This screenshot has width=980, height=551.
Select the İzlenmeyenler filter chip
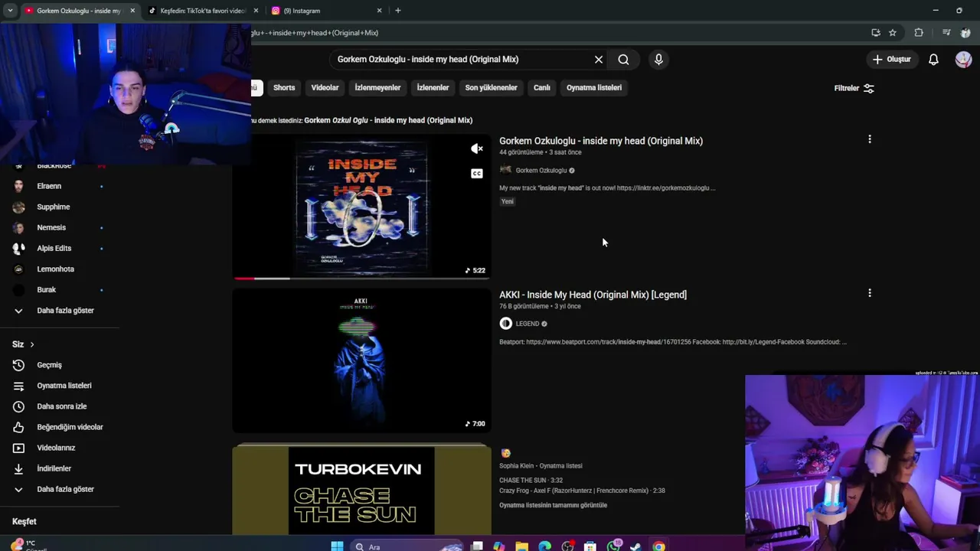point(377,87)
